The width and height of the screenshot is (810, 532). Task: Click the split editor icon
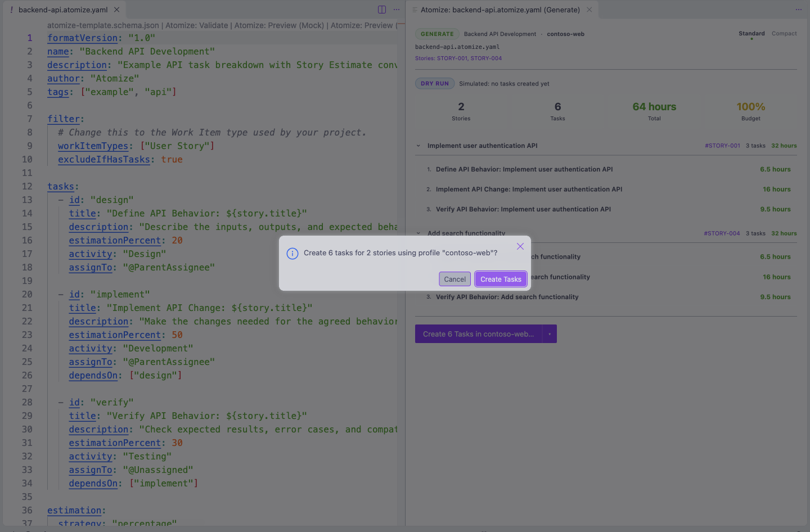click(x=382, y=10)
